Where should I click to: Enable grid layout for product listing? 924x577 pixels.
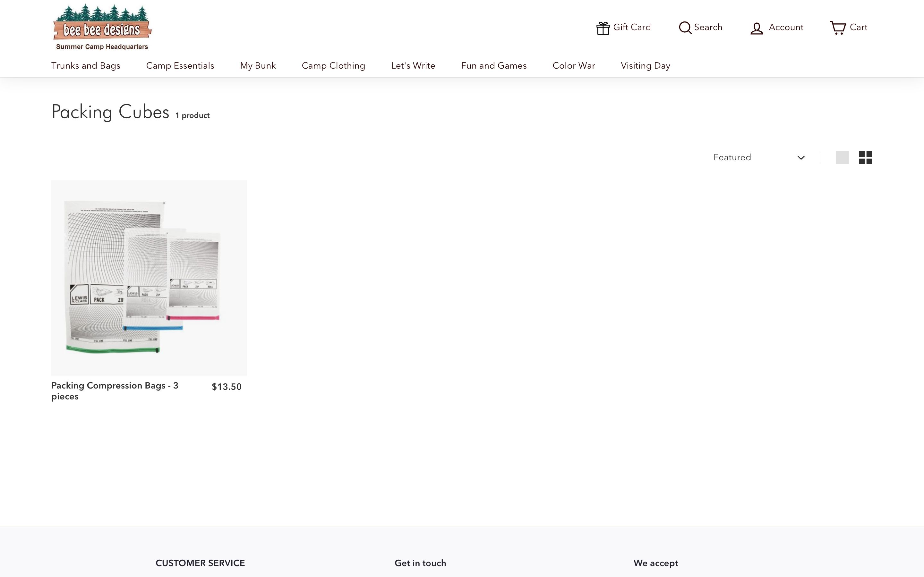pyautogui.click(x=865, y=157)
